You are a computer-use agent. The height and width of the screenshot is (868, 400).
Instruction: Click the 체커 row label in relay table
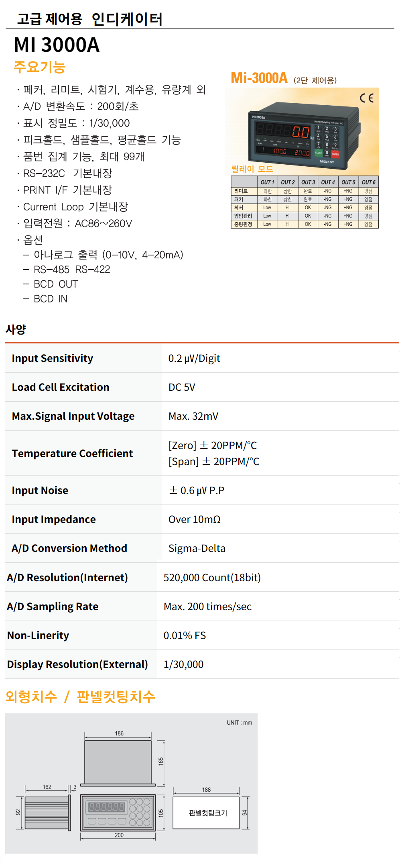[239, 208]
